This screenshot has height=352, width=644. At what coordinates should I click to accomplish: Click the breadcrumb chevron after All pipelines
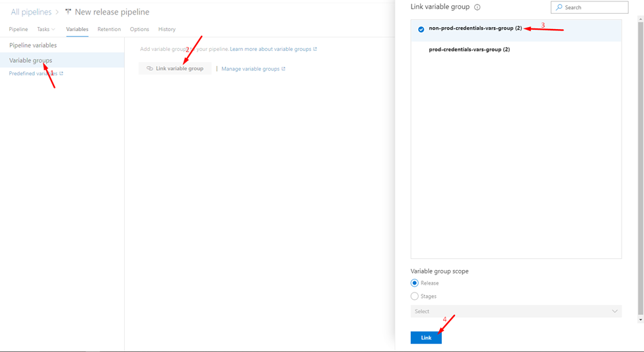point(57,13)
